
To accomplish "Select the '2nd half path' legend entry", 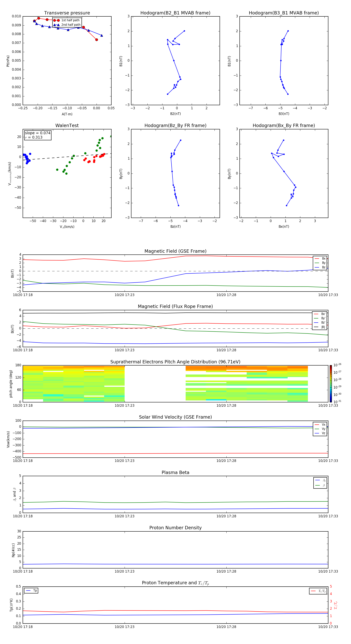I will (67, 25).
